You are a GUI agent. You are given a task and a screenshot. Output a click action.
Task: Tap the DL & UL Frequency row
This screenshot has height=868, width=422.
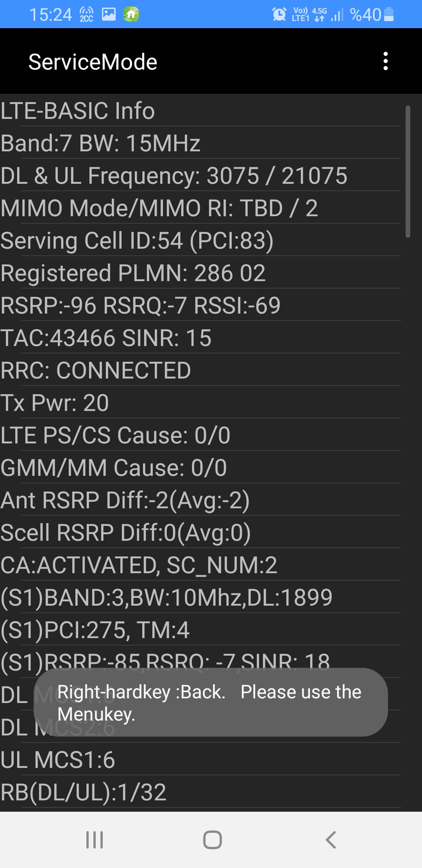tap(200, 175)
